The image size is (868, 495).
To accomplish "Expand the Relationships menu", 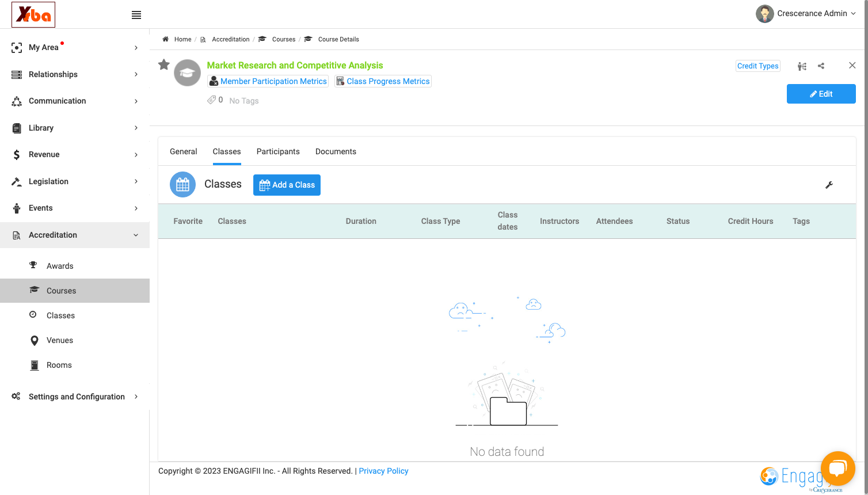I will click(75, 74).
